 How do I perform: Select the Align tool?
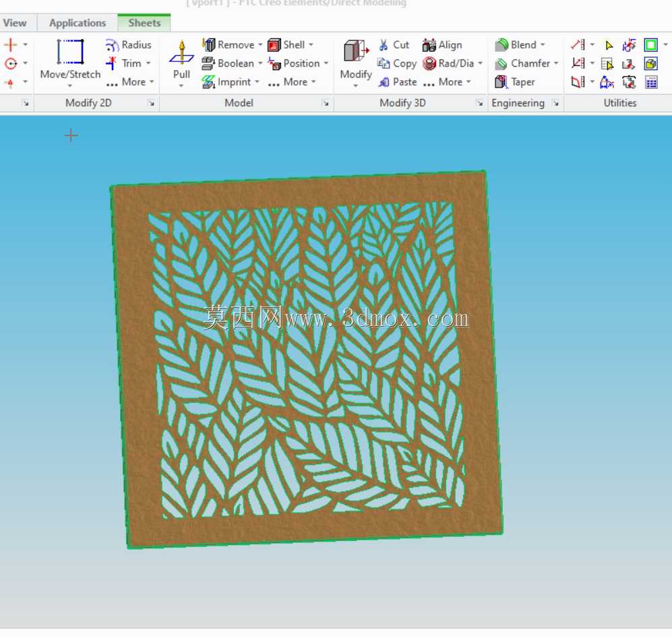pos(442,44)
